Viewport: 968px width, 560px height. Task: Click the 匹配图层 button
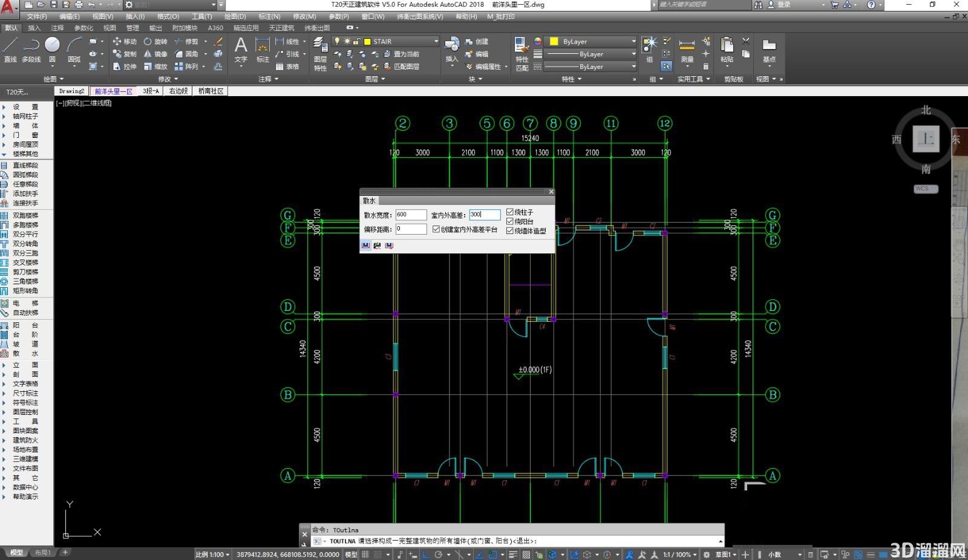point(402,67)
